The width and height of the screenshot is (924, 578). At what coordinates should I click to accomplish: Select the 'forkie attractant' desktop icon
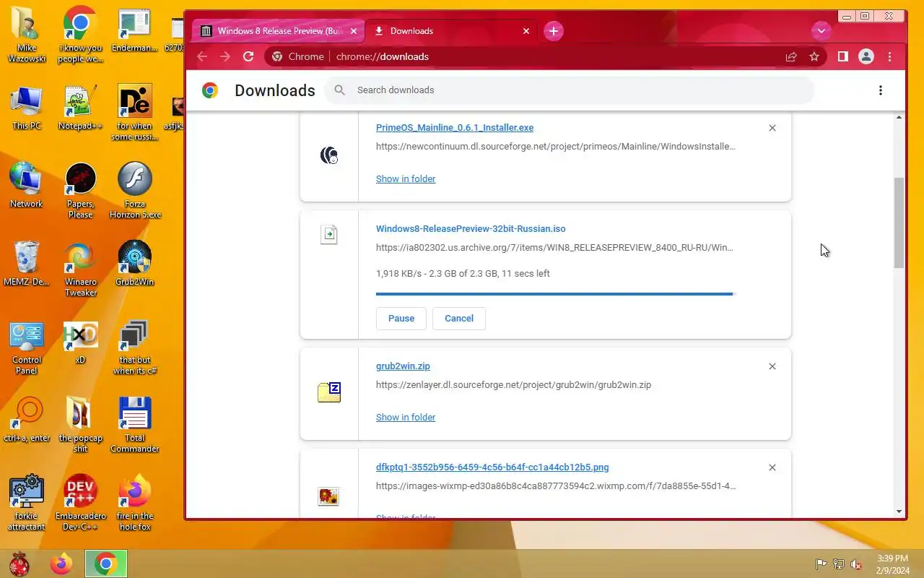(x=27, y=503)
